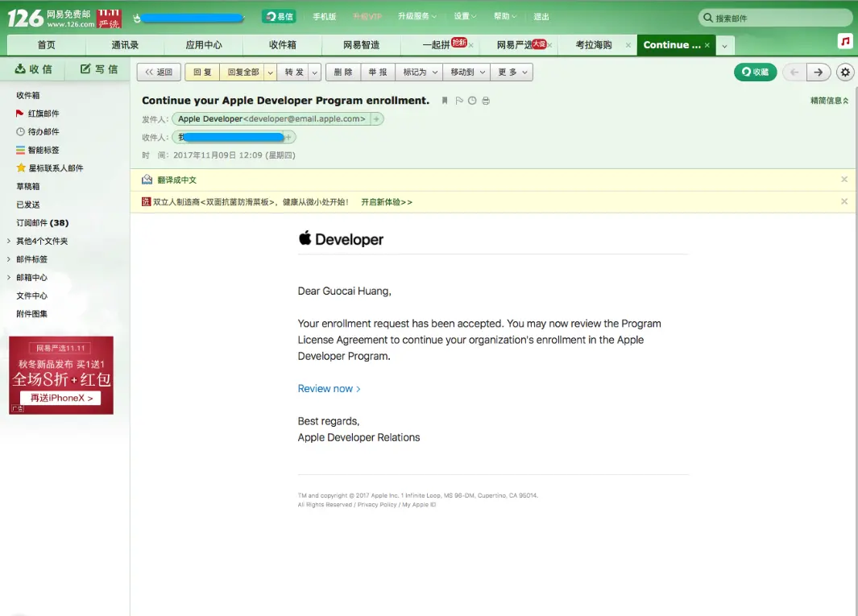Open the 已发送 sent folder
This screenshot has height=616, width=858.
coord(28,205)
